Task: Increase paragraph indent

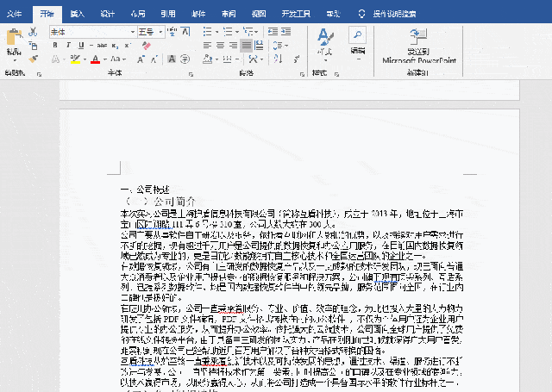Action: [x=285, y=32]
